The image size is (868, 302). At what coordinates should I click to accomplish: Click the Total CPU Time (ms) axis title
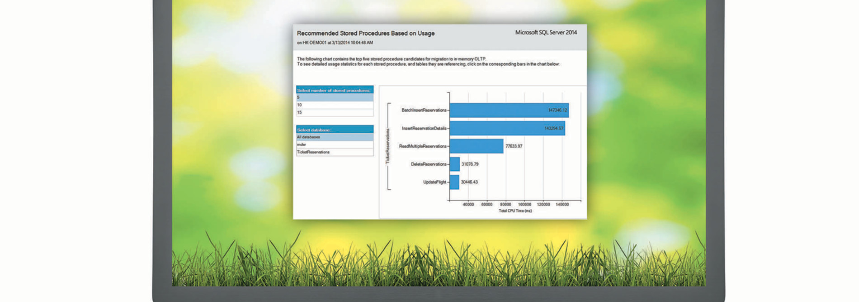[515, 211]
